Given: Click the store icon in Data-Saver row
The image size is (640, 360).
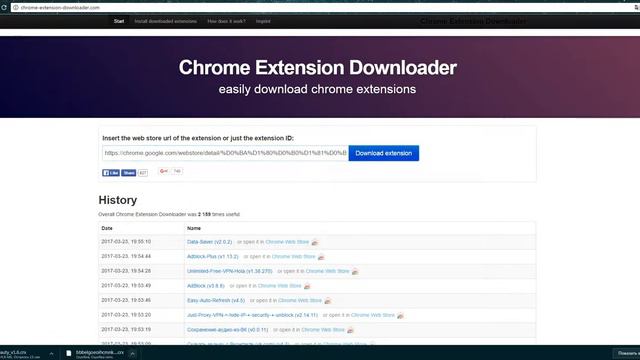Looking at the screenshot, I should (x=314, y=242).
